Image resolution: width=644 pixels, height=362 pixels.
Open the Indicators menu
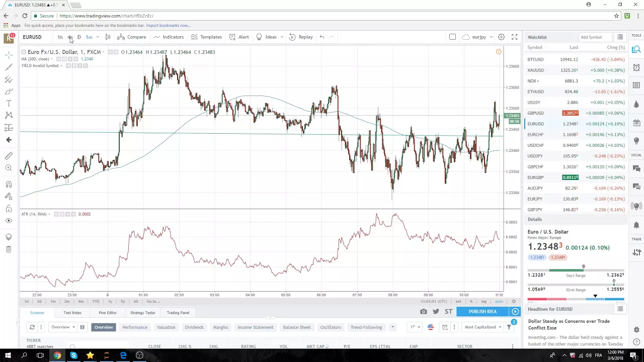[169, 37]
